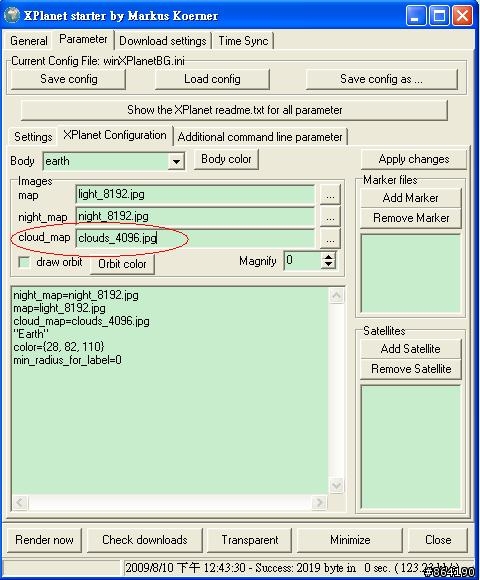Screen dimensions: 480x580
Task: Click the XPlanet globe icon in title bar
Action: pos(11,15)
